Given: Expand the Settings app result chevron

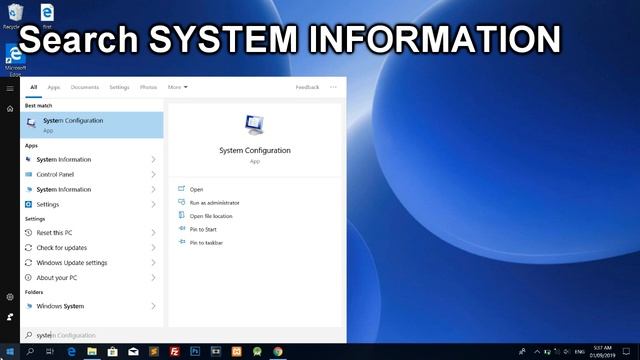Looking at the screenshot, I should tap(153, 204).
